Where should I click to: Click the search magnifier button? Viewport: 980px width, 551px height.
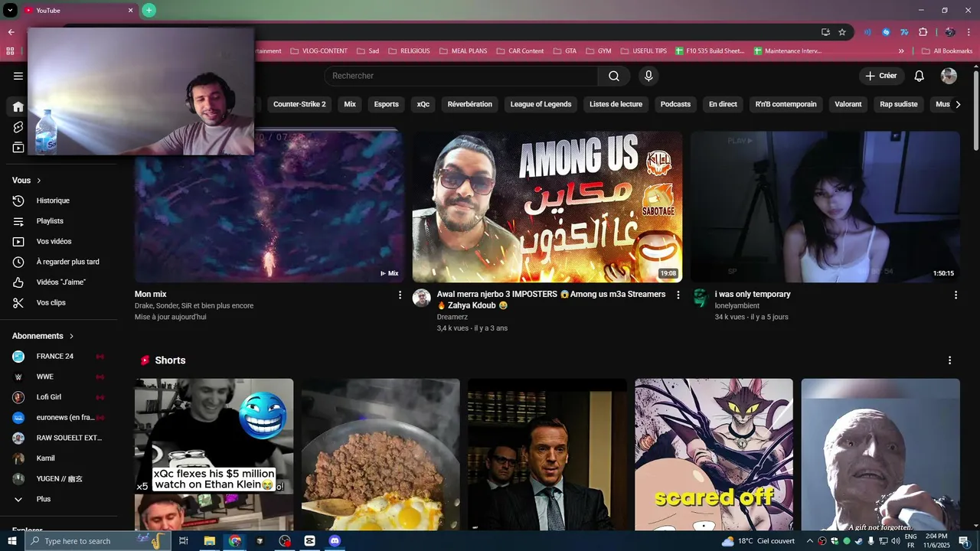pyautogui.click(x=614, y=76)
